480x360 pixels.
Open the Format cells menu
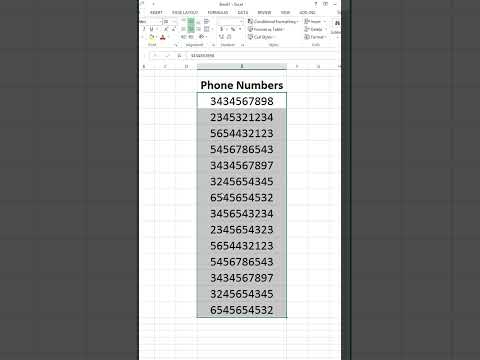315,37
